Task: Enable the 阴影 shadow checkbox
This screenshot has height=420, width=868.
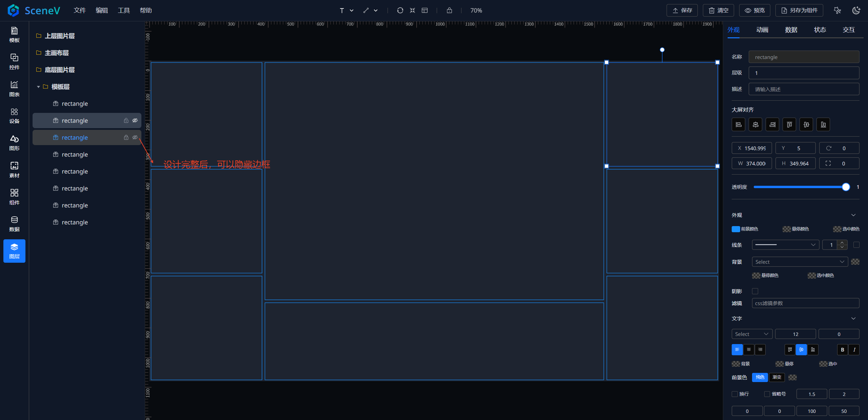Action: click(x=755, y=291)
